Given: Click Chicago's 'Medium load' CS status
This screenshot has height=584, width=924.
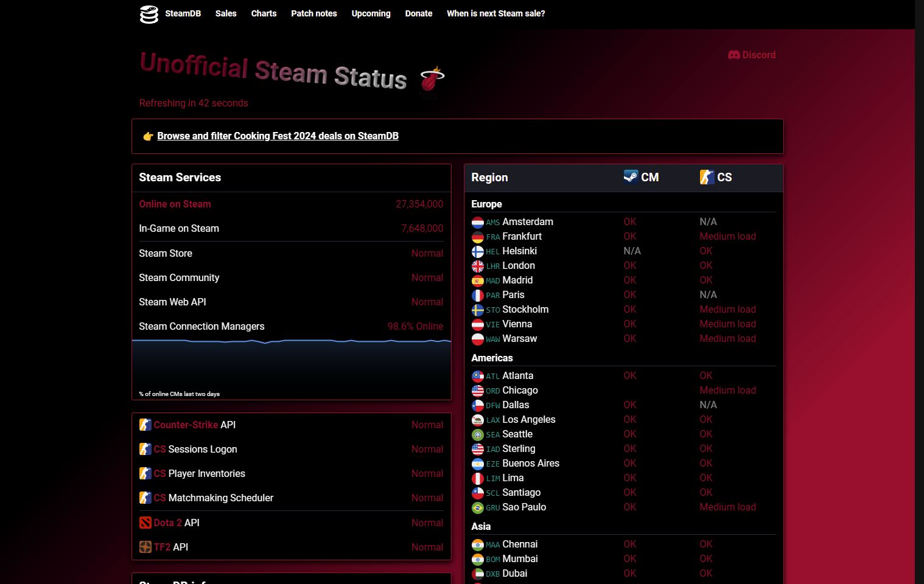Looking at the screenshot, I should (727, 391).
